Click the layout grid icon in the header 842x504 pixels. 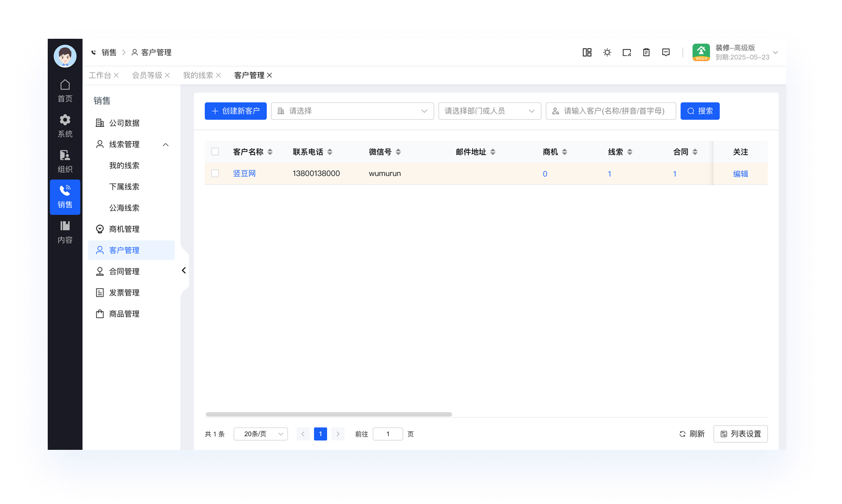(587, 52)
